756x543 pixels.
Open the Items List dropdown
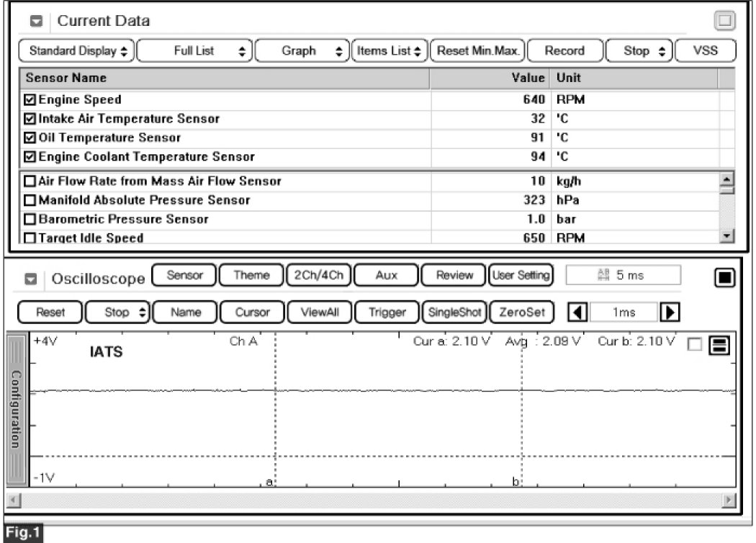point(390,50)
